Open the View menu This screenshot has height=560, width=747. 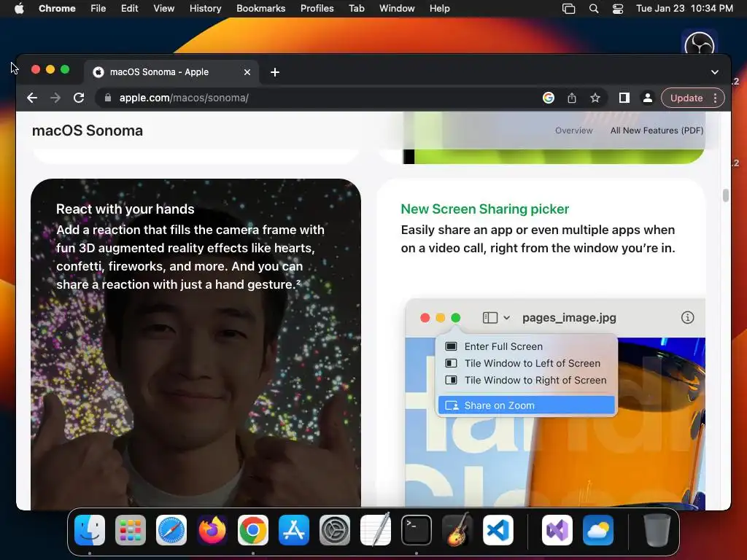pyautogui.click(x=164, y=9)
